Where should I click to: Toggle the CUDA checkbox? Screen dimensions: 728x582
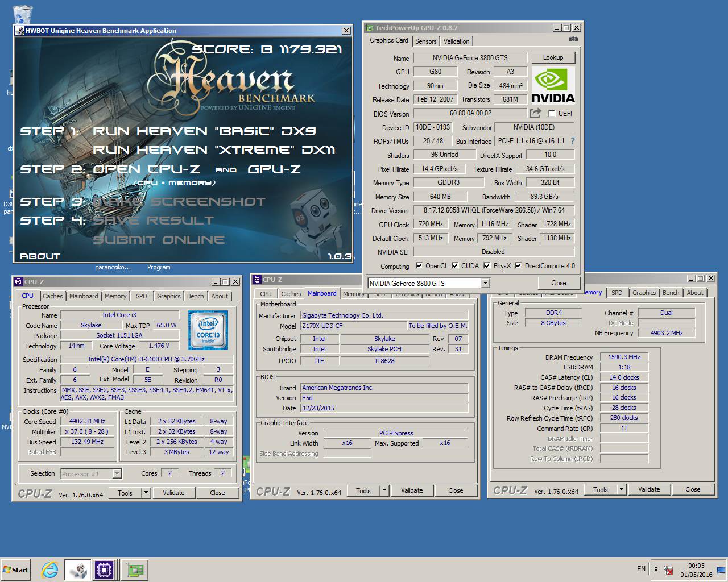click(x=455, y=265)
